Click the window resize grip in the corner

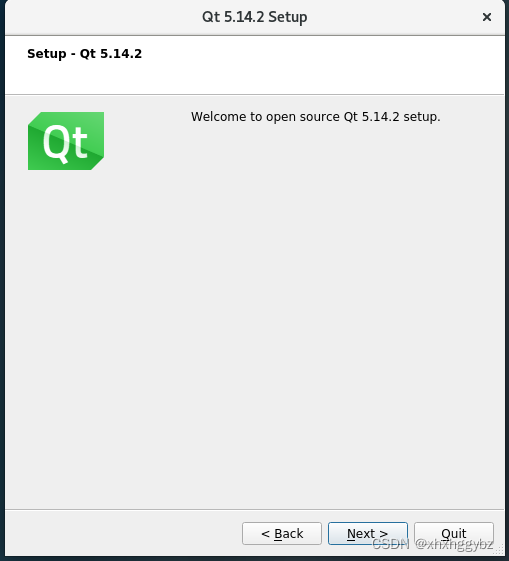point(499,551)
